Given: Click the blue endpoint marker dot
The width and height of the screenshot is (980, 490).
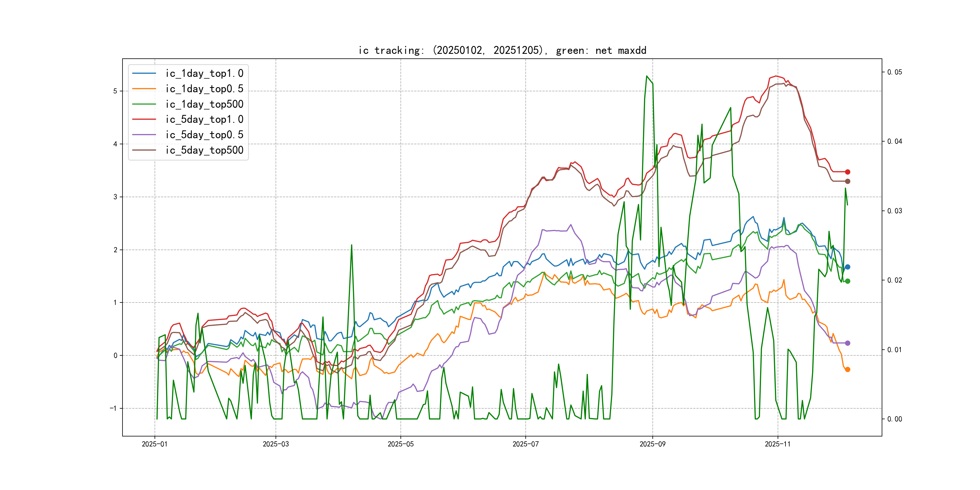Looking at the screenshot, I should pos(848,267).
